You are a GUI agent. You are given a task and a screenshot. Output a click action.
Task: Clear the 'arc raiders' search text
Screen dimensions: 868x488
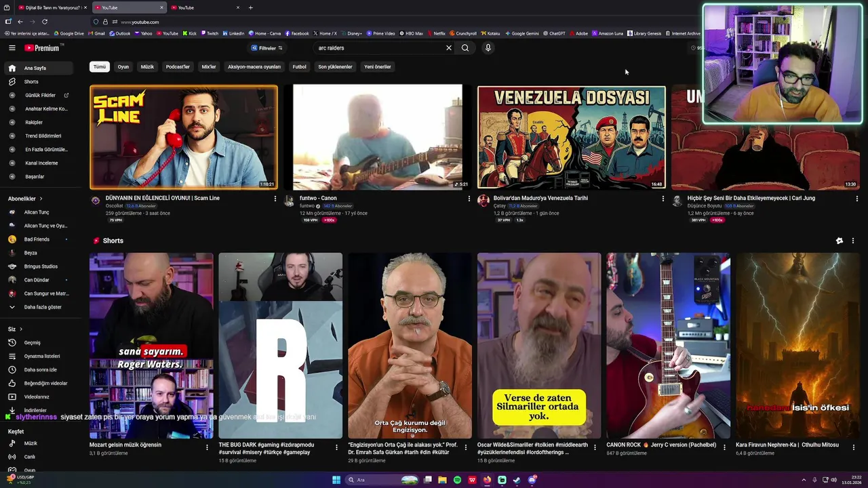tap(448, 48)
